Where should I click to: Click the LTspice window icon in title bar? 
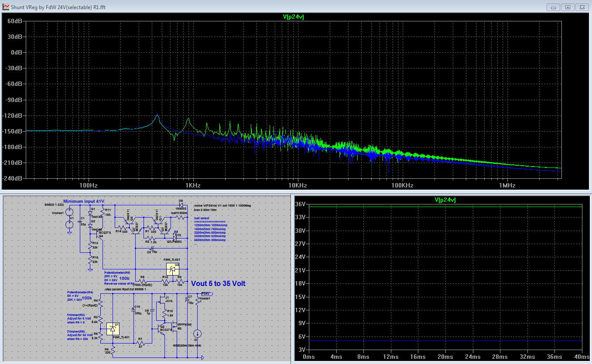(6, 7)
